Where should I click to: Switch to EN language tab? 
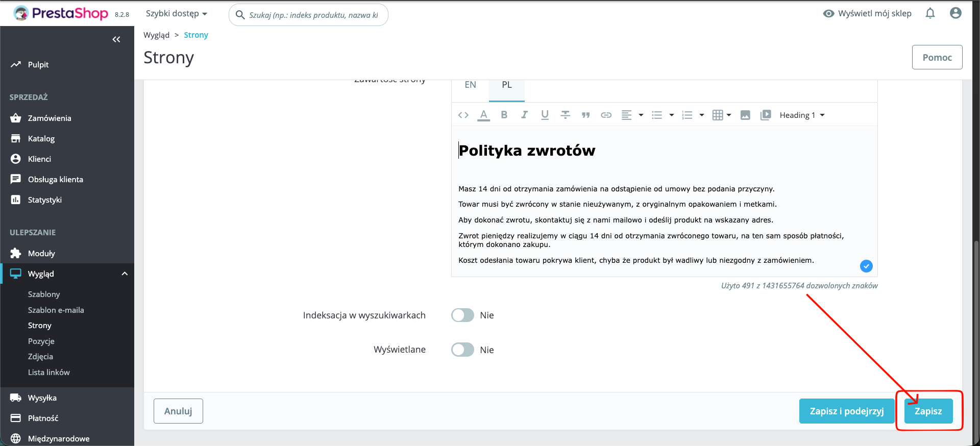click(470, 85)
